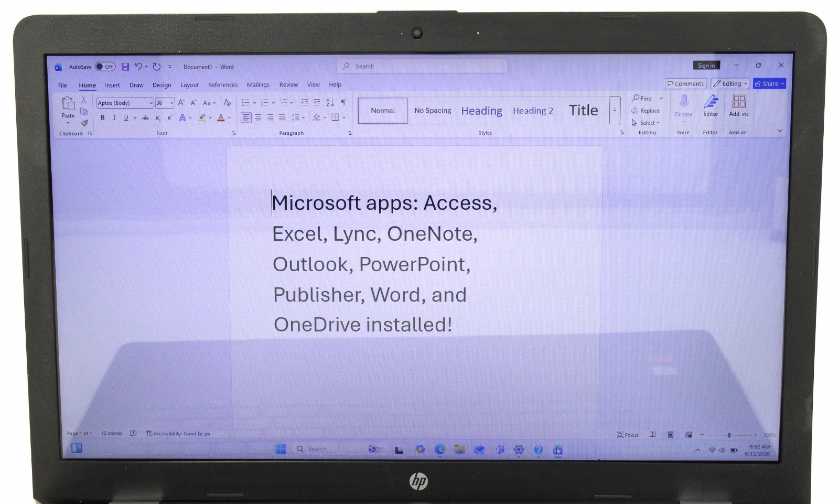Open the font size 36 dropdown
This screenshot has width=839, height=504.
[x=171, y=103]
